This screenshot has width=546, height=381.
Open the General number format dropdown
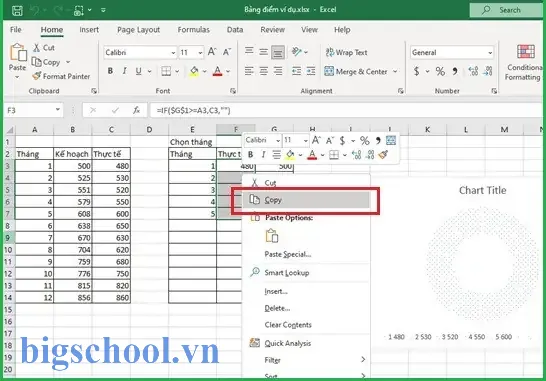pos(490,53)
